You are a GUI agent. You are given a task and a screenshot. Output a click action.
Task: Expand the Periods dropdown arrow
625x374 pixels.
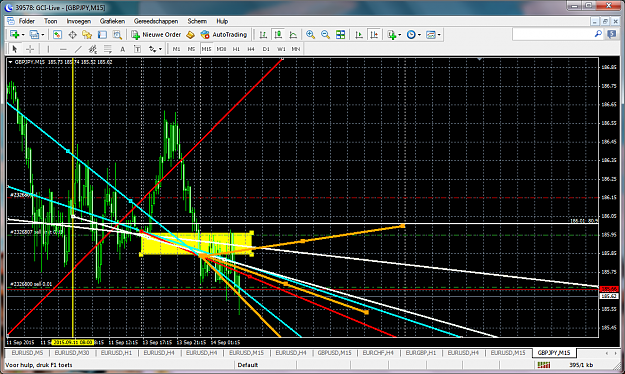[x=419, y=35]
